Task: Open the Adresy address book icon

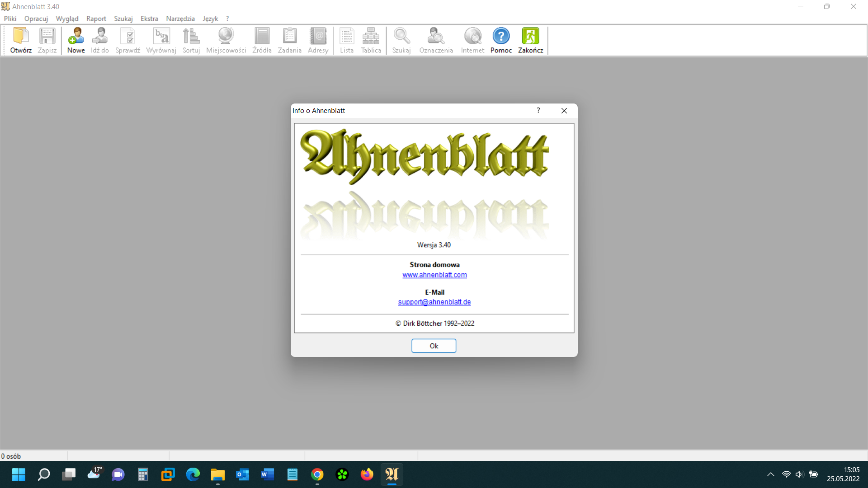Action: click(x=318, y=36)
